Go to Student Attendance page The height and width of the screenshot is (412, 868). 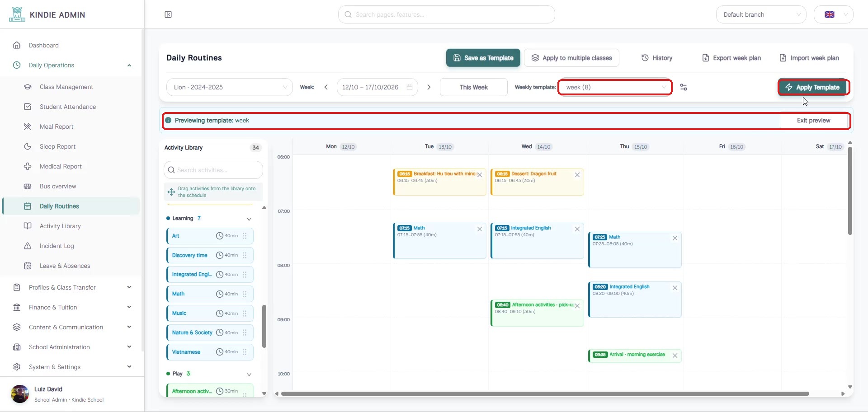[x=68, y=107]
